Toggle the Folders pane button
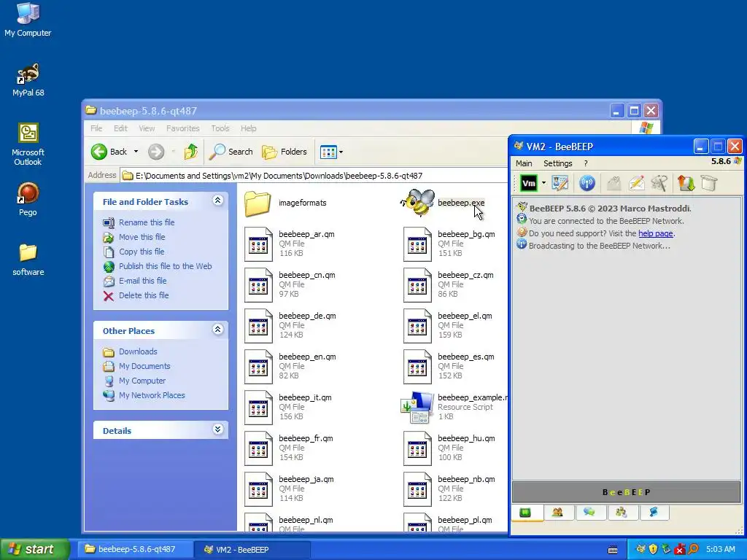The height and width of the screenshot is (560, 747). (285, 152)
